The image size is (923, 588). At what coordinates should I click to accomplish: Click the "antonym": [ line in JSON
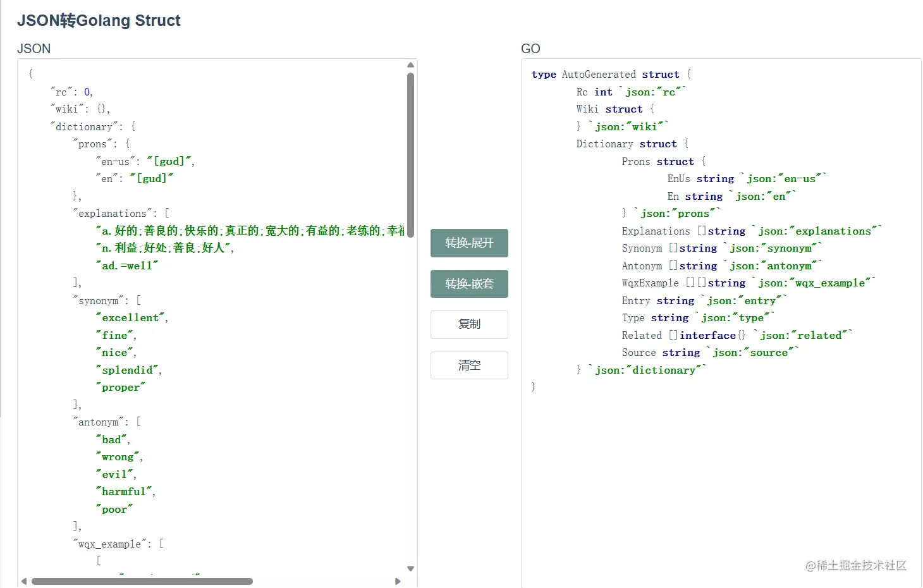107,422
